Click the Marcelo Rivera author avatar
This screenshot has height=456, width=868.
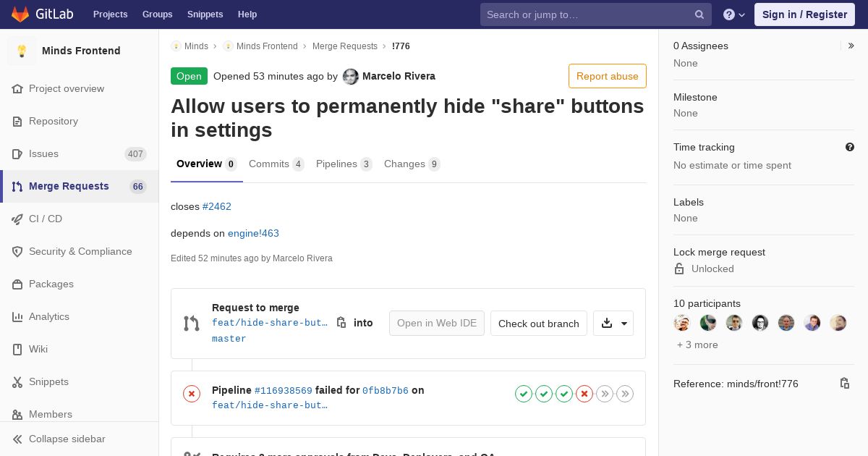pyautogui.click(x=351, y=77)
